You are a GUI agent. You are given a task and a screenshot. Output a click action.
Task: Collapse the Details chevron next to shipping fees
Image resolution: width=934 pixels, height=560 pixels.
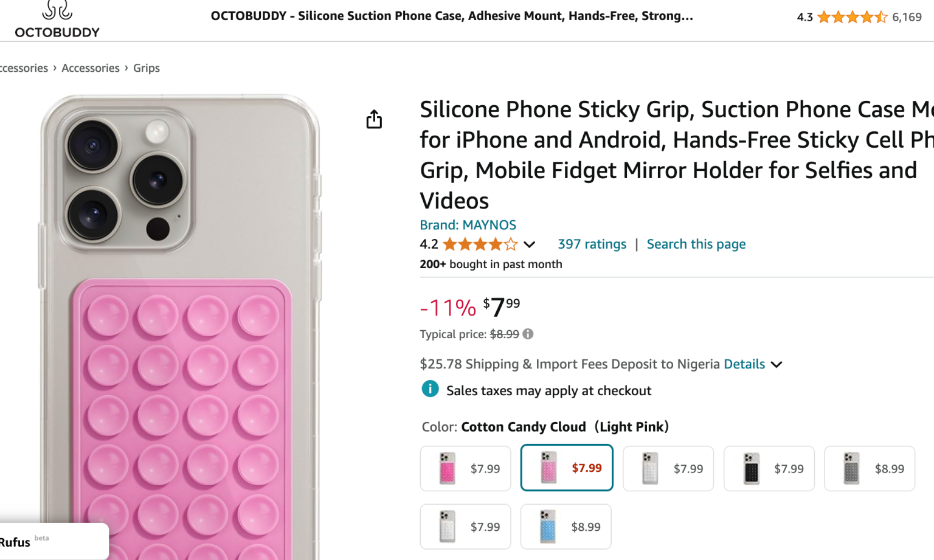[x=777, y=364]
